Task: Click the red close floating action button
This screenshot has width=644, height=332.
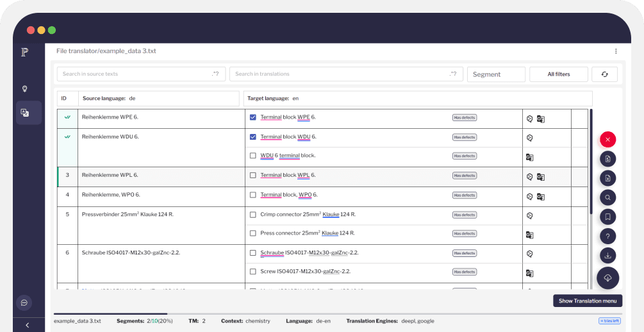Action: point(608,139)
